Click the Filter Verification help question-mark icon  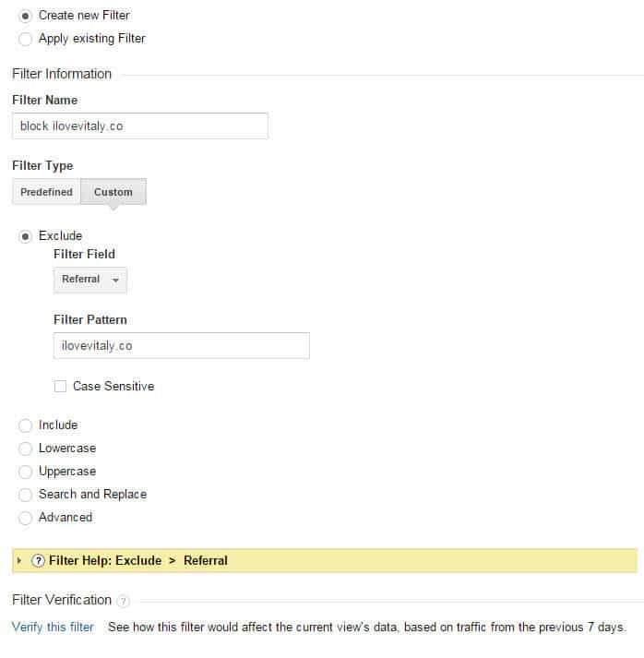tap(123, 602)
